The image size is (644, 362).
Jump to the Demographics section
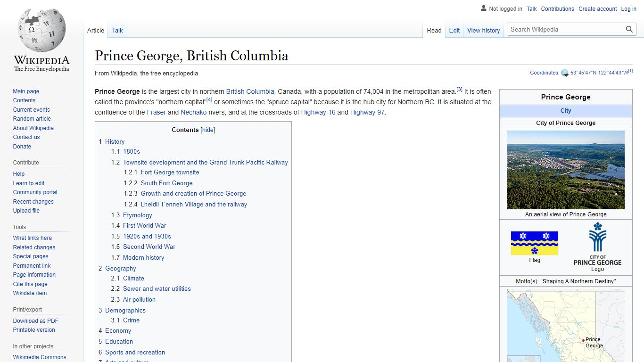pyautogui.click(x=125, y=310)
